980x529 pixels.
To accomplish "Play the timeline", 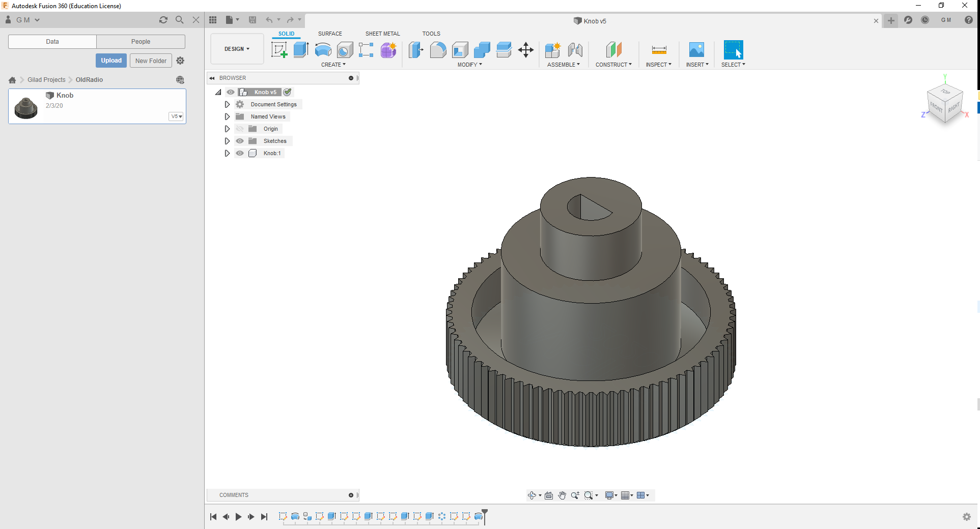I will click(x=238, y=517).
